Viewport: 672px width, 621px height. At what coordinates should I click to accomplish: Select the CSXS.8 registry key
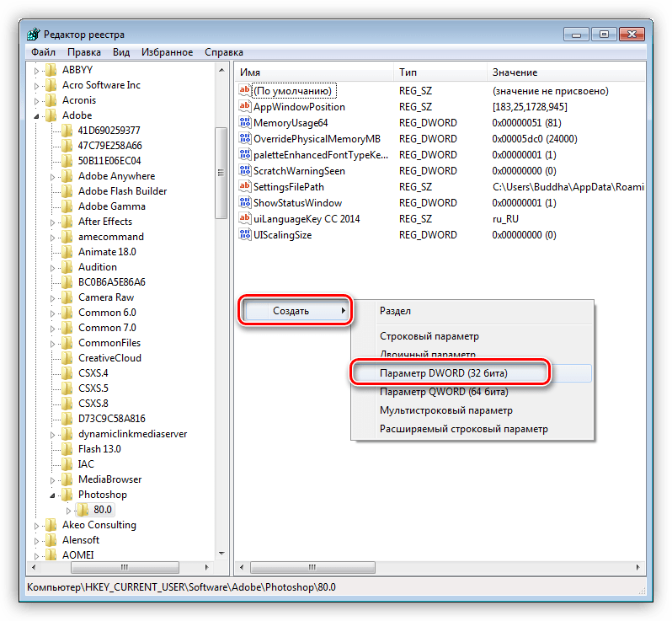pos(93,403)
